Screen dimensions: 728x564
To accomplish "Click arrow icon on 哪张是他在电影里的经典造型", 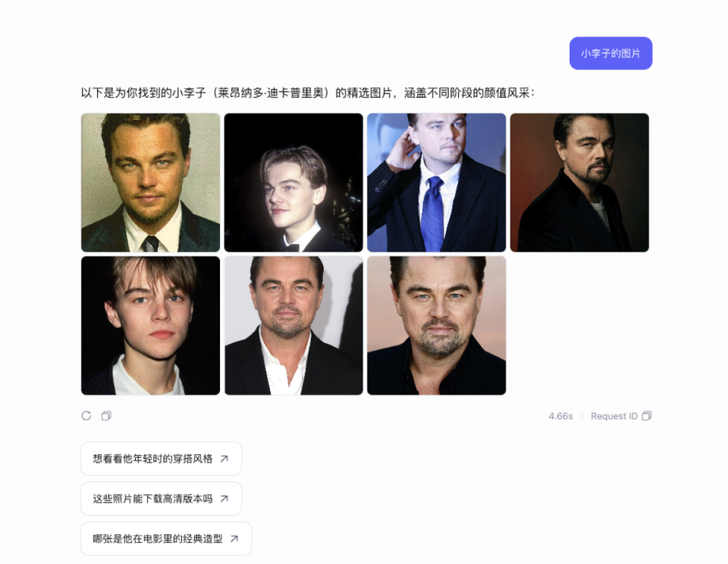I will pos(234,538).
